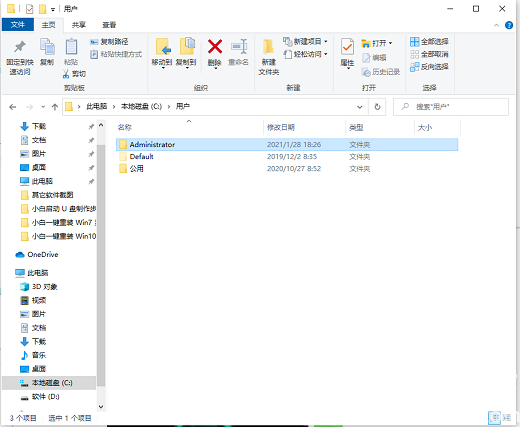Open History (历史记录) button
The height and width of the screenshot is (427, 520).
(381, 72)
